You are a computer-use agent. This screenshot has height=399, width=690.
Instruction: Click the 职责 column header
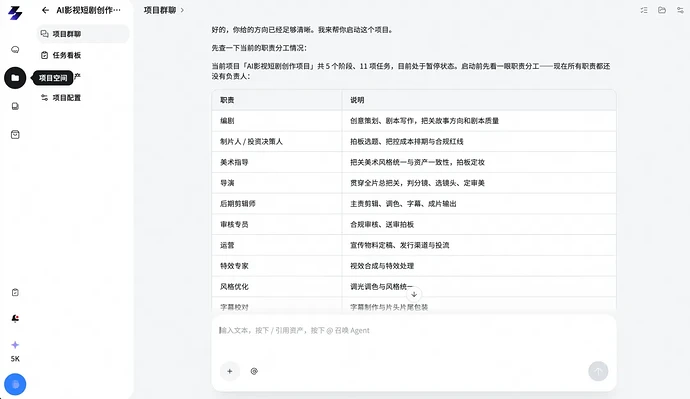(277, 100)
